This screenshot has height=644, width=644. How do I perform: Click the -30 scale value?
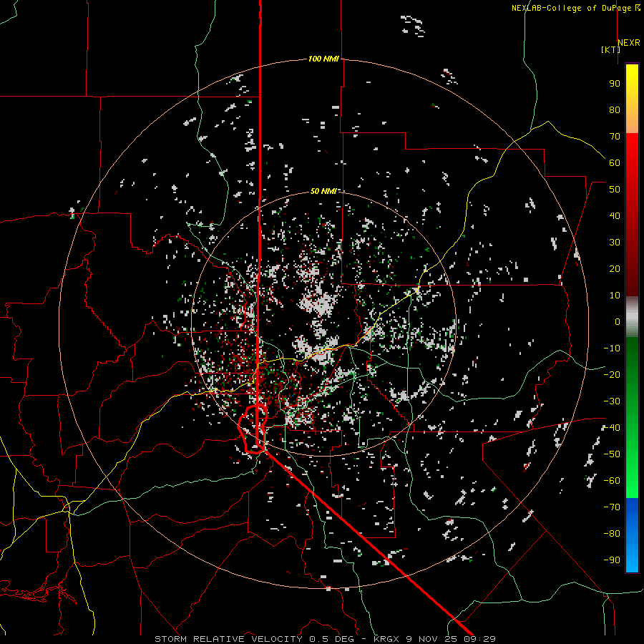coord(612,401)
